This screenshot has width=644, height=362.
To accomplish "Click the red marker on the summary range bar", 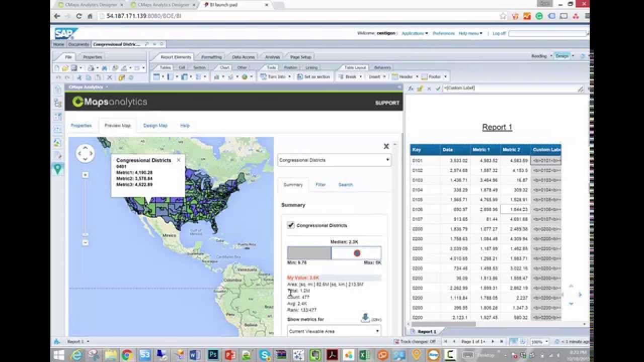I will [x=357, y=253].
